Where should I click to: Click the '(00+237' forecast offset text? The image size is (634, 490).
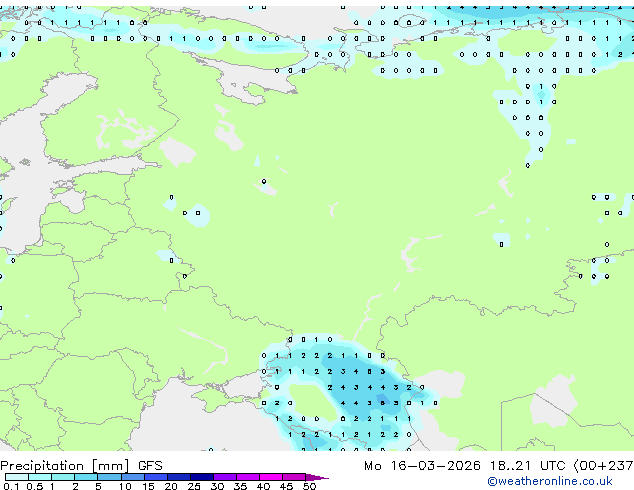point(603,466)
